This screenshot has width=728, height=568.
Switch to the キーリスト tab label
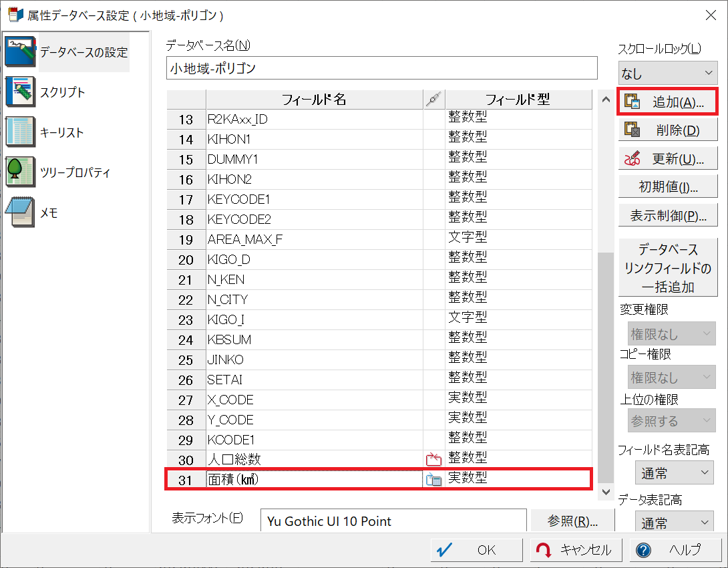61,132
